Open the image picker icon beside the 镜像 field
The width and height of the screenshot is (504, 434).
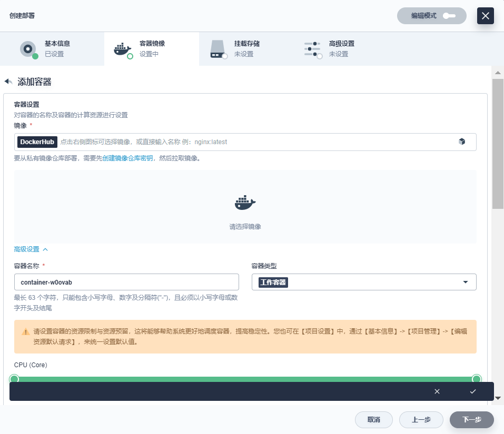tap(462, 142)
